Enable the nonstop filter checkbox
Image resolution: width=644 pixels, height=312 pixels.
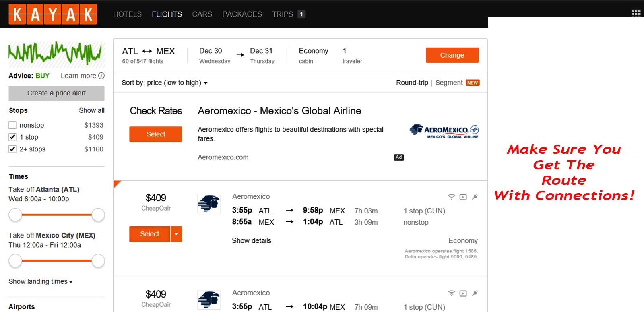point(12,125)
